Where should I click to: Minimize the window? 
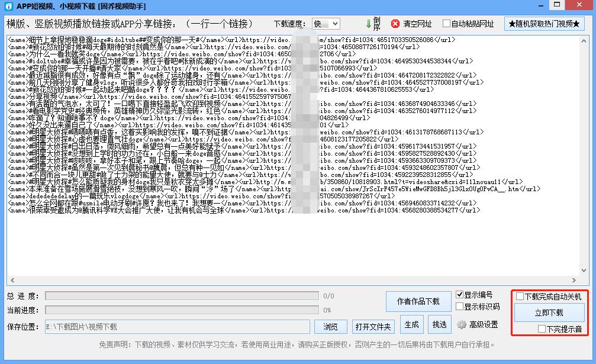(x=541, y=5)
